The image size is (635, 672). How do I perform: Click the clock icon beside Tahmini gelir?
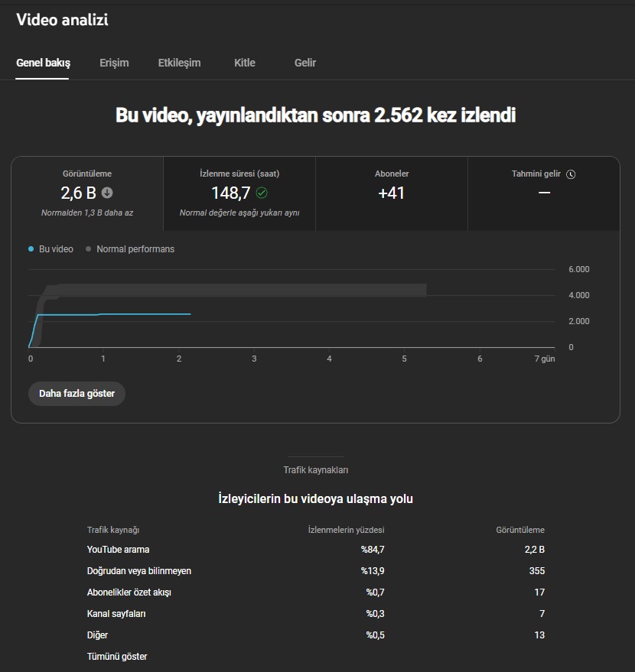(x=571, y=174)
